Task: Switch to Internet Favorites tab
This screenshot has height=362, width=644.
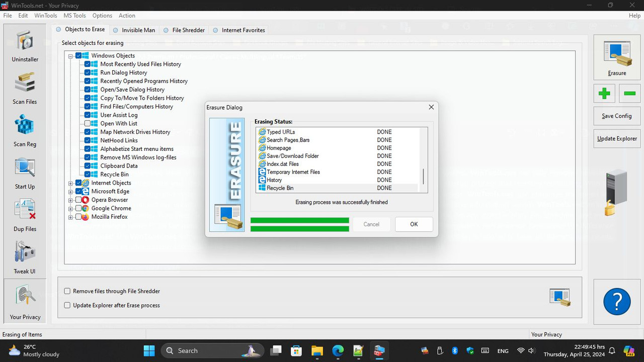Action: click(238, 30)
